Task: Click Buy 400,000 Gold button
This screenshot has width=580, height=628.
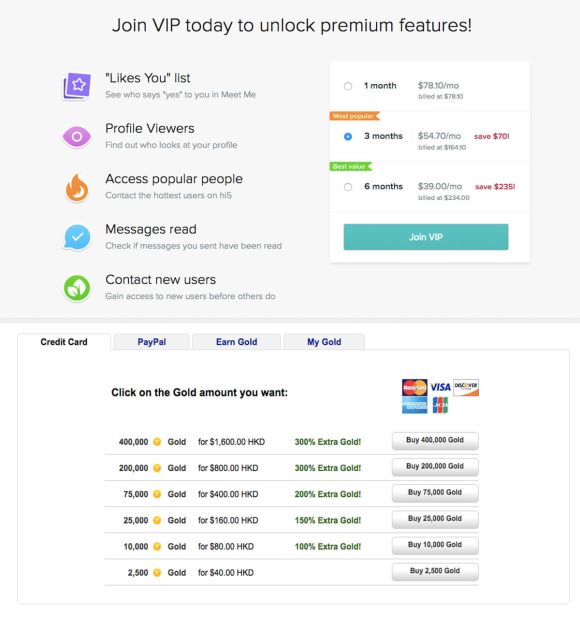Action: (435, 441)
